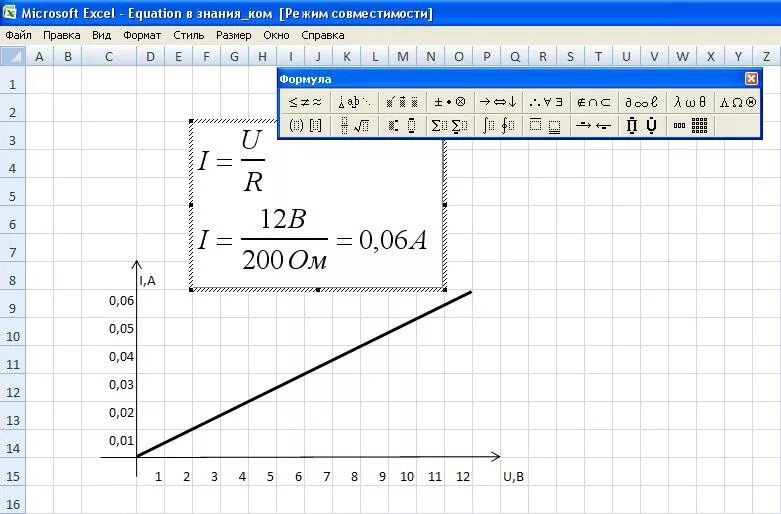Open the lowercase Greek letters palette (λ ω θ)
Viewport: 781px width, 514px height.
(x=689, y=102)
